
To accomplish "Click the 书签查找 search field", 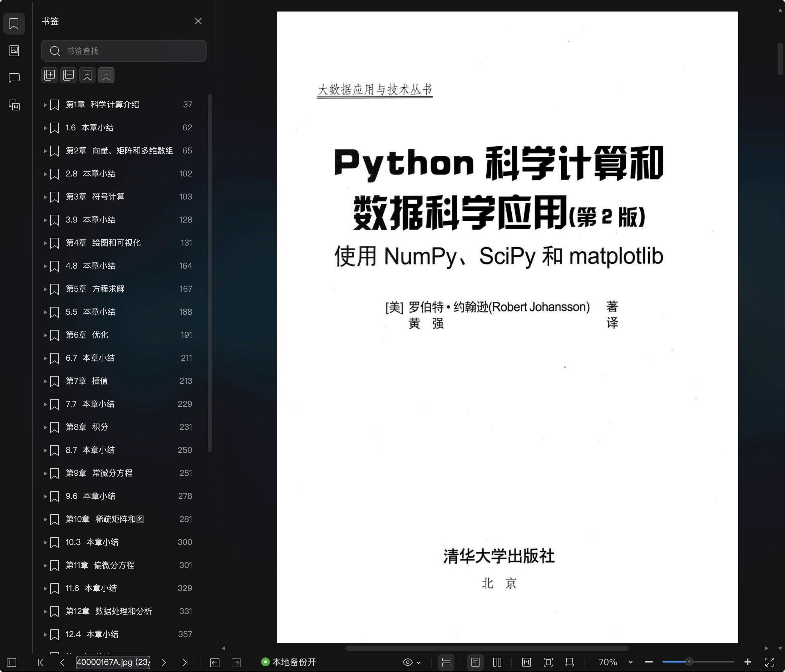I will 124,51.
